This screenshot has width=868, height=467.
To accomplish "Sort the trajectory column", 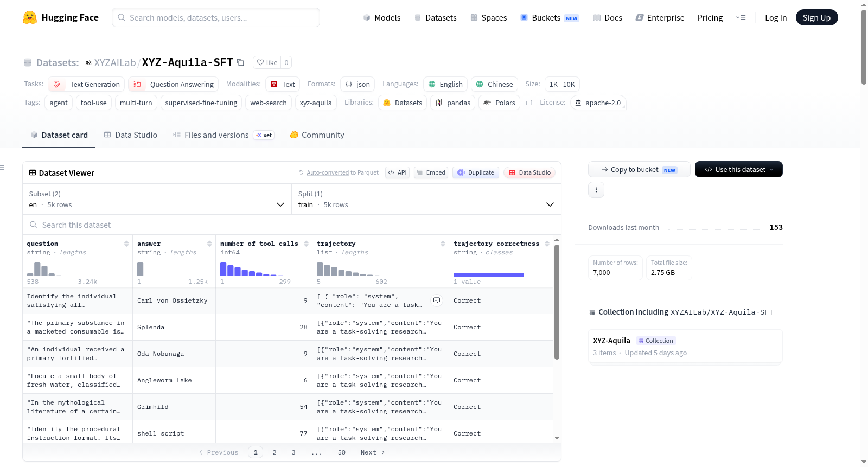I will coord(443,244).
